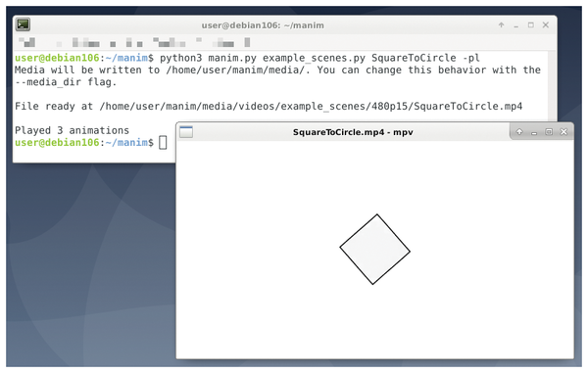Click the '--media_dir flag.' text
Image resolution: width=588 pixels, height=373 pixels.
66,82
